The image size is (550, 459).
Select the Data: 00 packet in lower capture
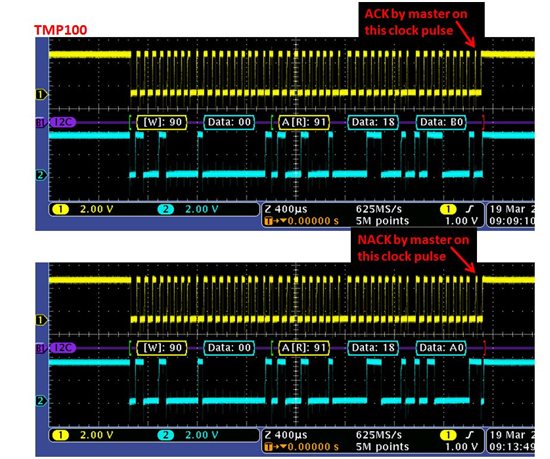(x=229, y=348)
